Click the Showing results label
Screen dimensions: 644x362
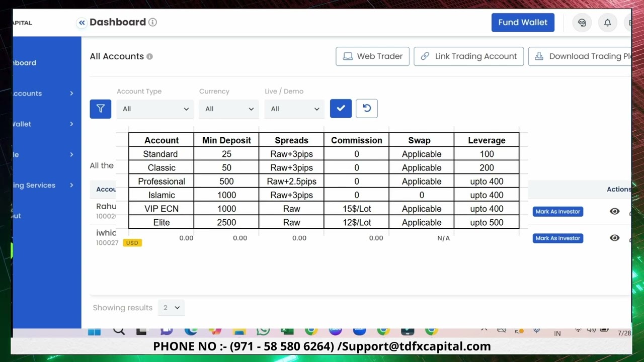123,308
